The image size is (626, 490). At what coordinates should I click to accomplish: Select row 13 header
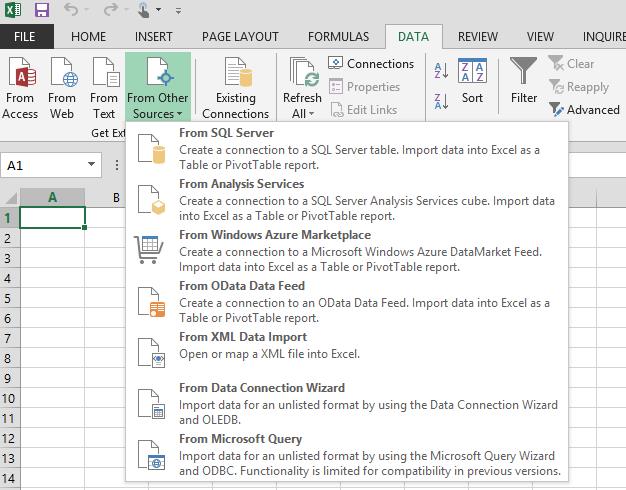8,458
